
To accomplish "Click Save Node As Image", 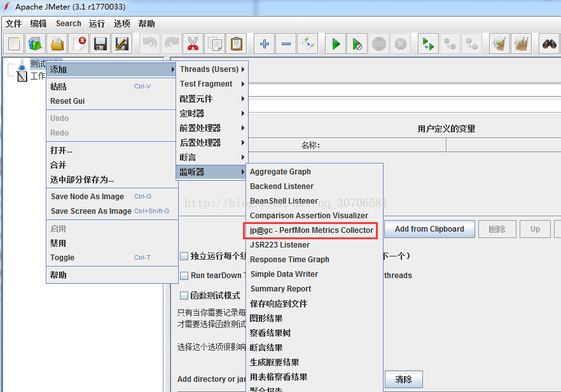I will (112, 197).
